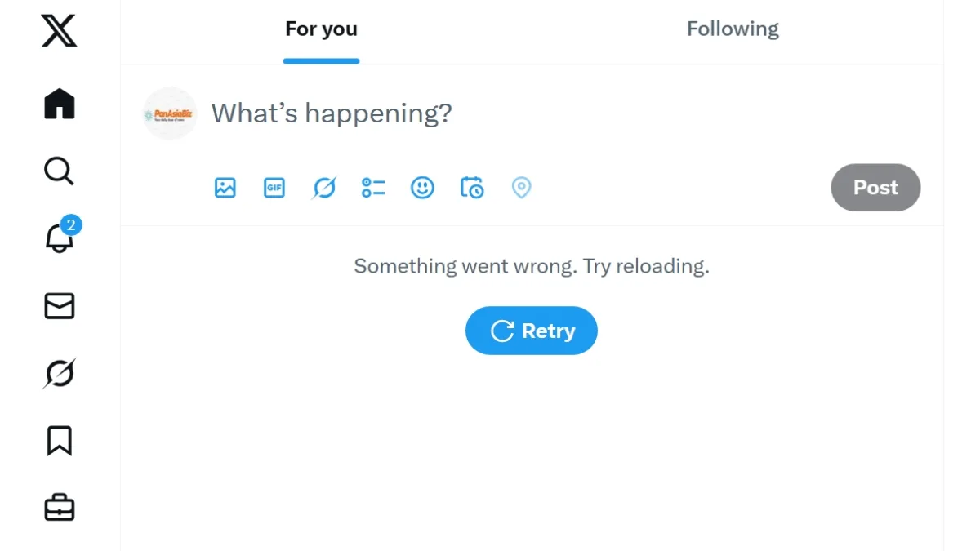Go to Home in the sidebar
The image size is (980, 551).
tap(59, 104)
